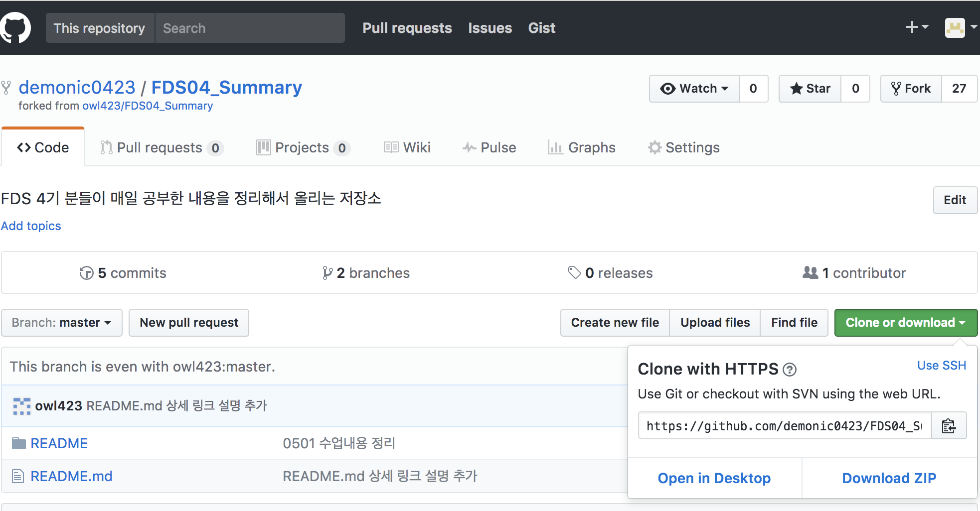
Task: Star this repository
Action: tap(810, 89)
